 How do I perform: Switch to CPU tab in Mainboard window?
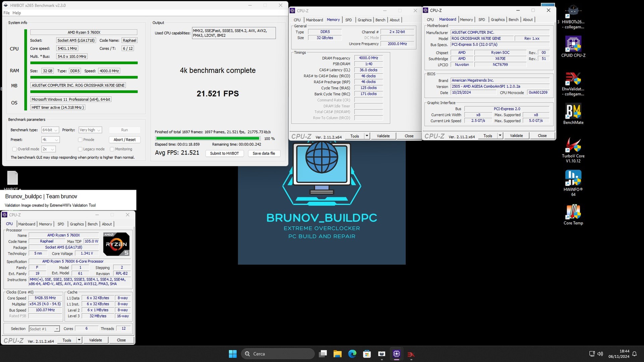point(430,19)
